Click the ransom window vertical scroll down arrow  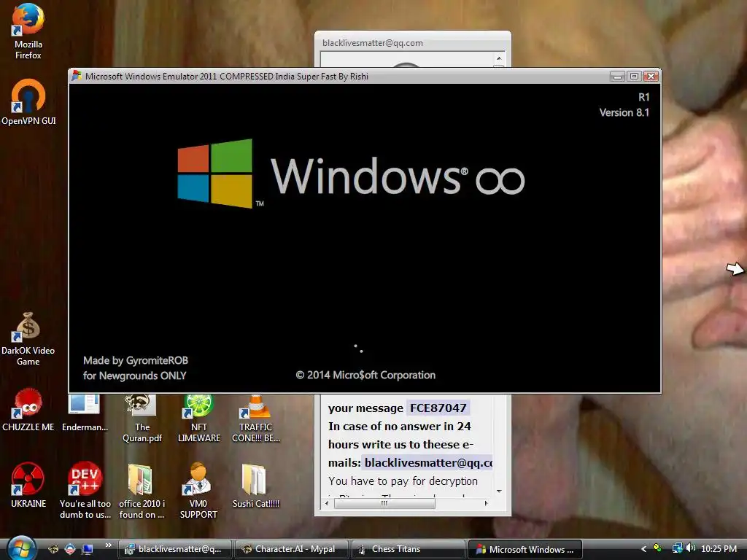tap(499, 491)
